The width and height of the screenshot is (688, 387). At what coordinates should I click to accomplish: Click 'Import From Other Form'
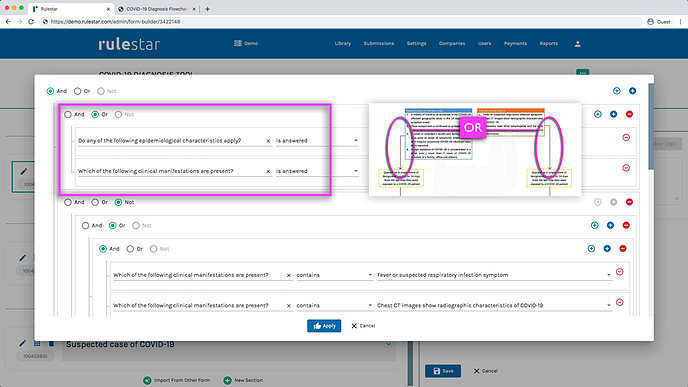coord(176,380)
